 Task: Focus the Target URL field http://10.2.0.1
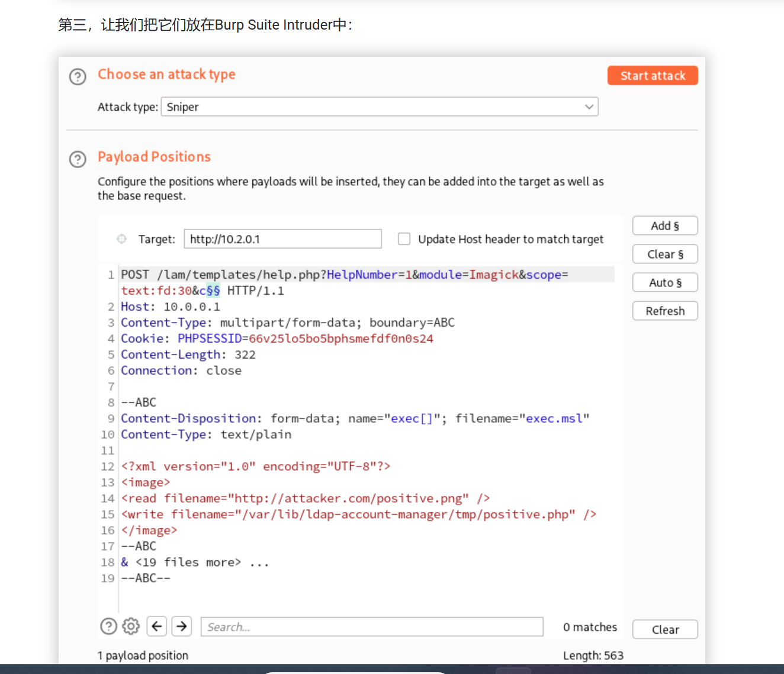[282, 239]
